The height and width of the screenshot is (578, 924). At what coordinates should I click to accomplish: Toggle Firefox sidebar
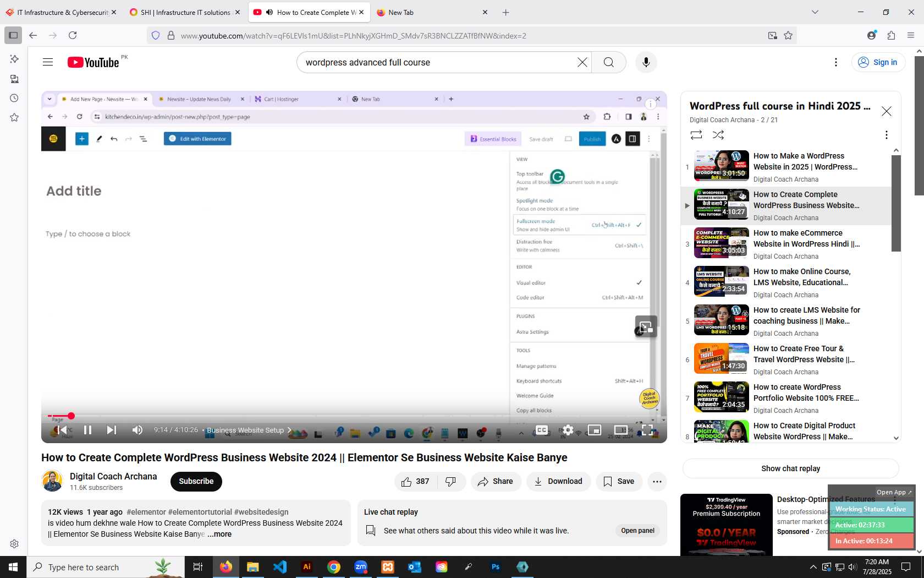coord(13,35)
